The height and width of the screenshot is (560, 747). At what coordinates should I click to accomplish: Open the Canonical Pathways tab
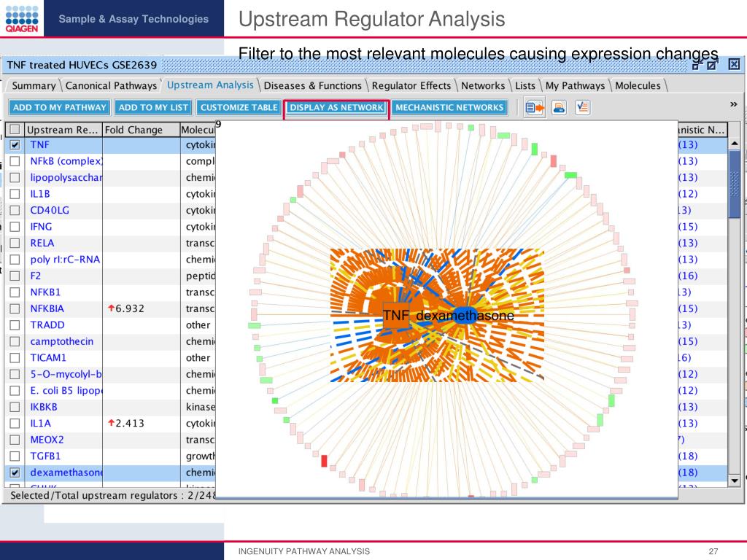pos(111,86)
